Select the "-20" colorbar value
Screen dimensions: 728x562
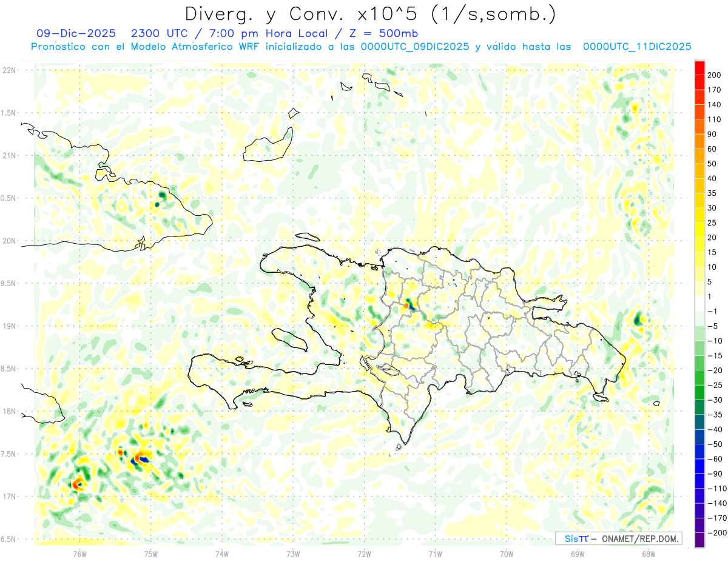click(715, 370)
